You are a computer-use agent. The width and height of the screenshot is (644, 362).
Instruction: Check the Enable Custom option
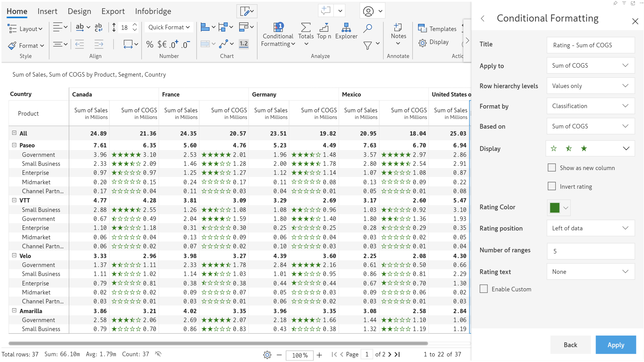click(483, 289)
